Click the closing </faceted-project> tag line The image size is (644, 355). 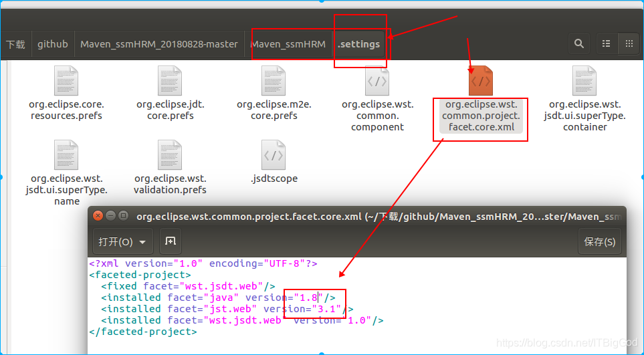(143, 331)
